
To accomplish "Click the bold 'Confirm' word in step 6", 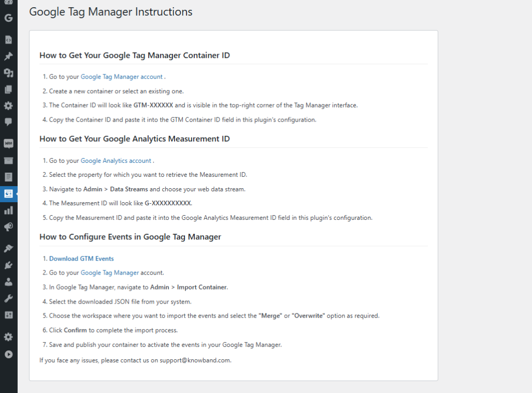I will pyautogui.click(x=75, y=330).
